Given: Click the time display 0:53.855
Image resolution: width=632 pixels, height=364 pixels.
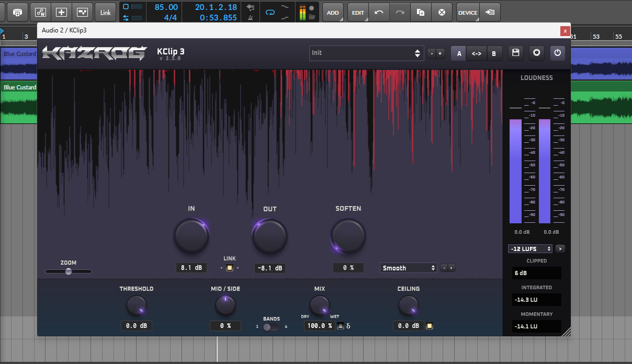Looking at the screenshot, I should point(218,17).
